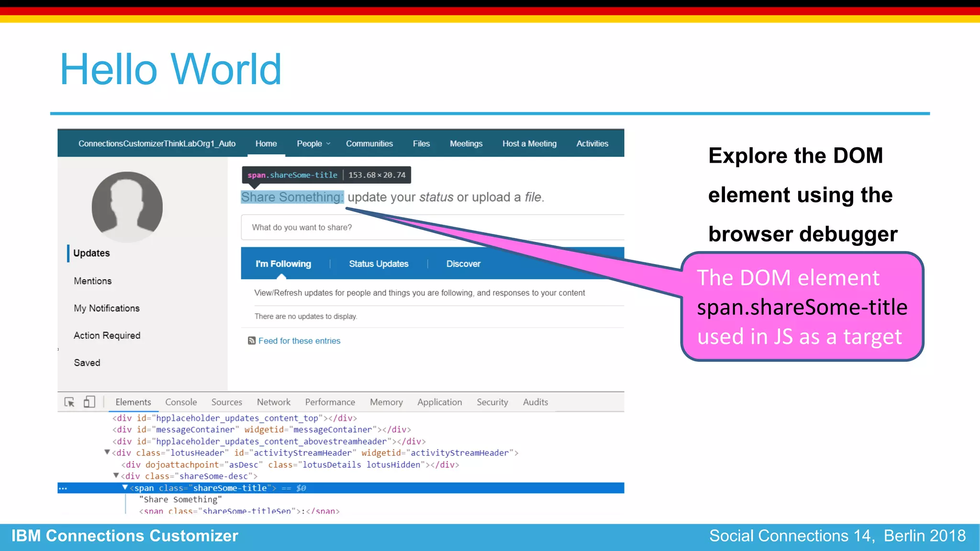980x551 pixels.
Task: Open the Feed for these entries link
Action: tap(300, 341)
